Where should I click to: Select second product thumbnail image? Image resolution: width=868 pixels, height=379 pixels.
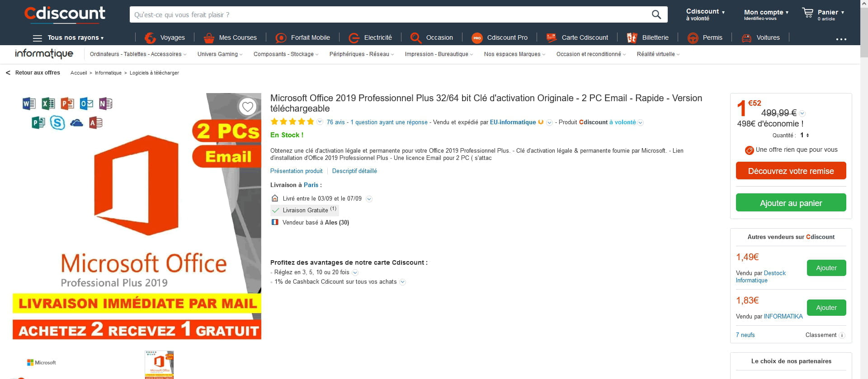159,365
